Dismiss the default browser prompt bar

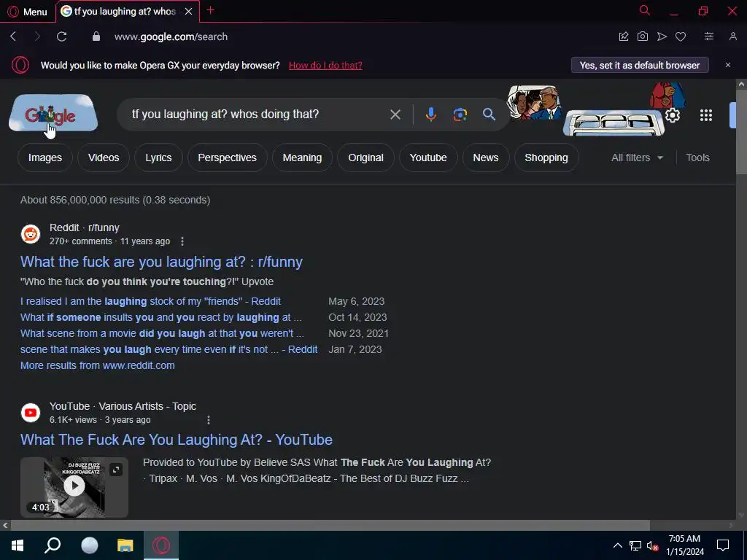tap(727, 65)
